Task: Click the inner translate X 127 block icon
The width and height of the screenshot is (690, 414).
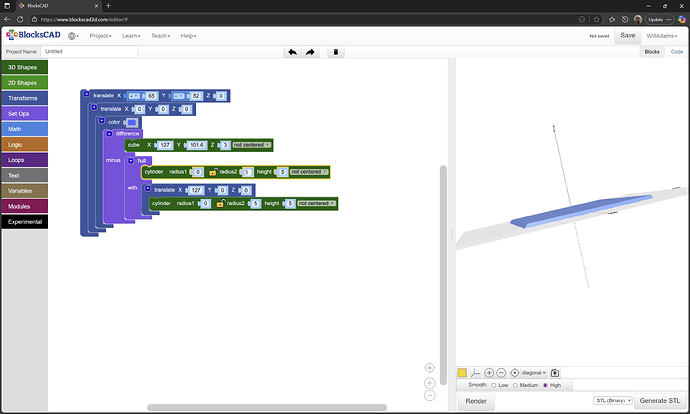Action: click(148, 188)
